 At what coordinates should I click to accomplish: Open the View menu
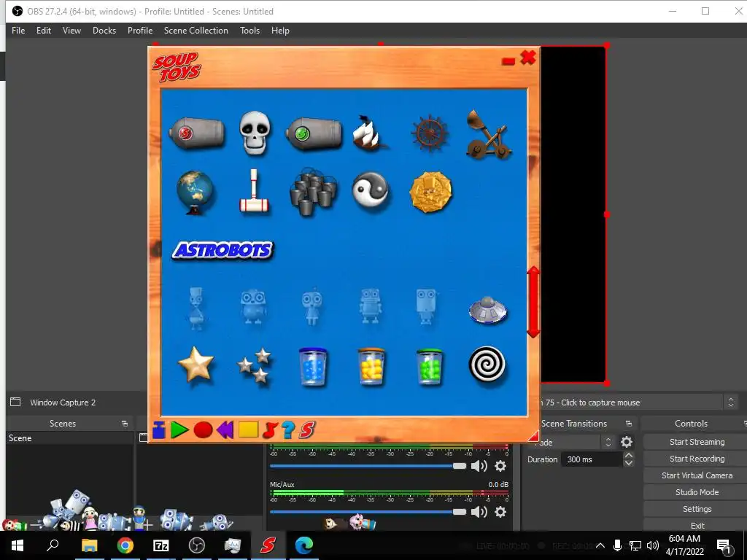[71, 31]
